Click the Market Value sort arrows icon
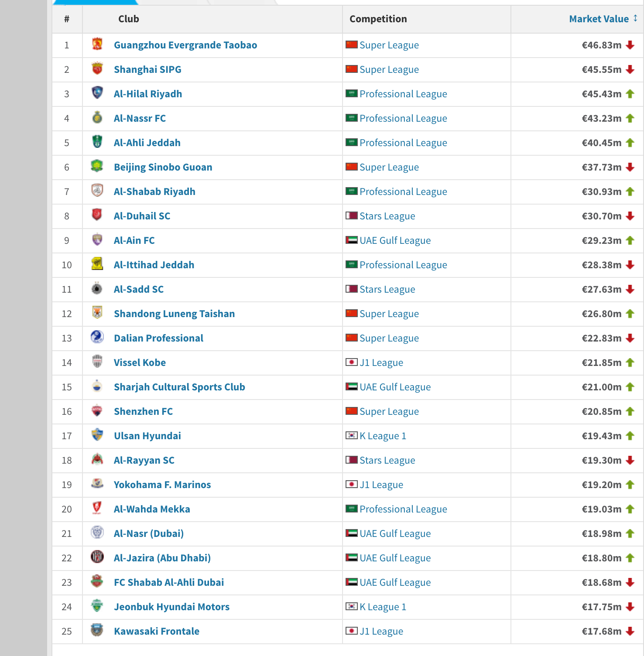644x656 pixels. pyautogui.click(x=635, y=18)
